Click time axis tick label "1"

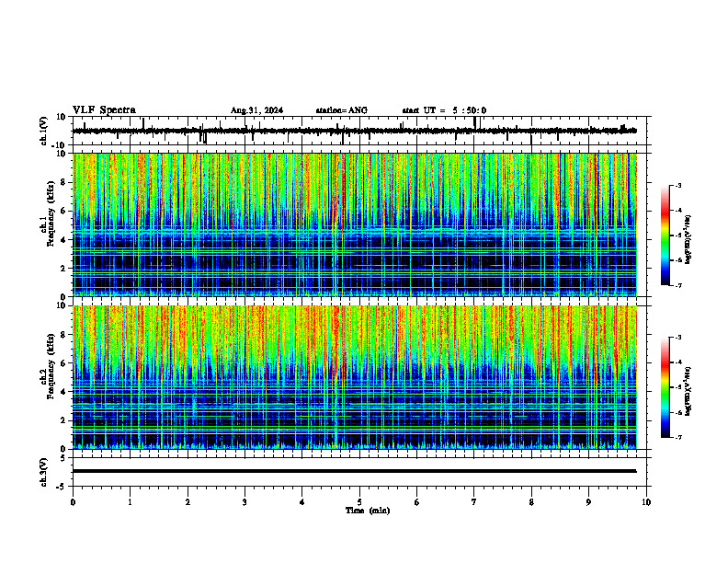(130, 502)
